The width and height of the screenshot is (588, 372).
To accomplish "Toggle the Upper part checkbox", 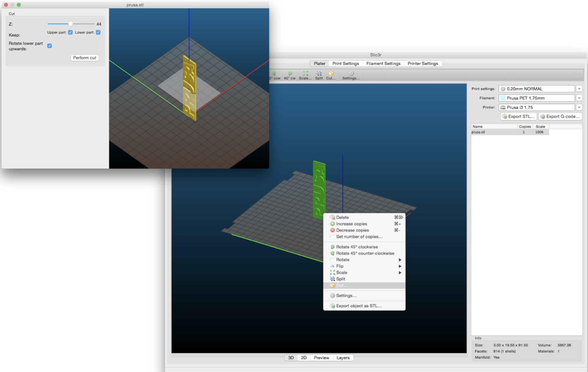I will click(x=70, y=32).
